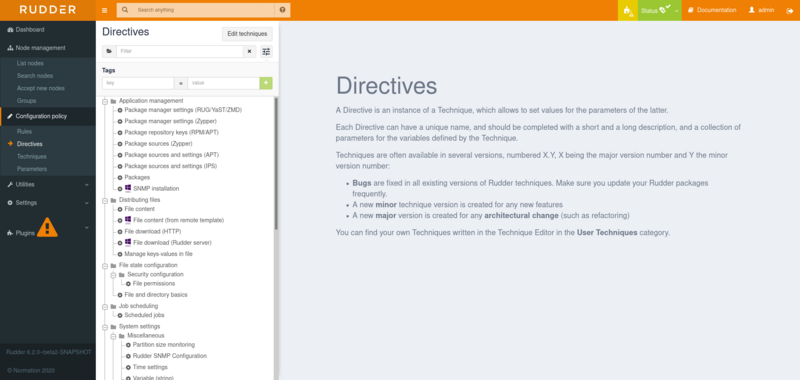Open the search help question mark
Screen dimensions: 800x380
[x=283, y=10]
